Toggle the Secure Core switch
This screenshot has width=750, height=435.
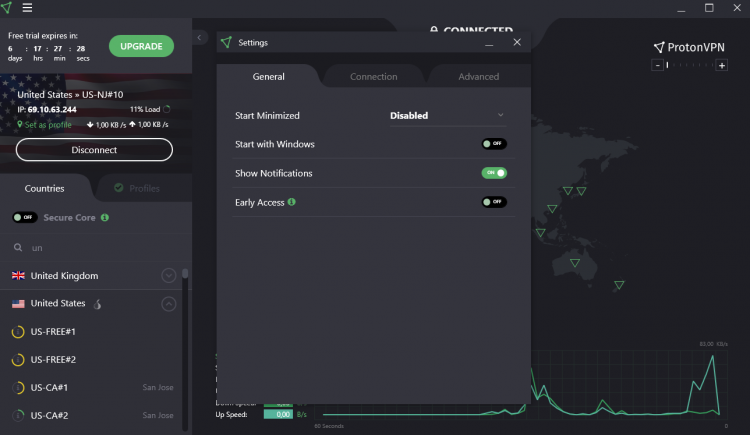tap(24, 217)
